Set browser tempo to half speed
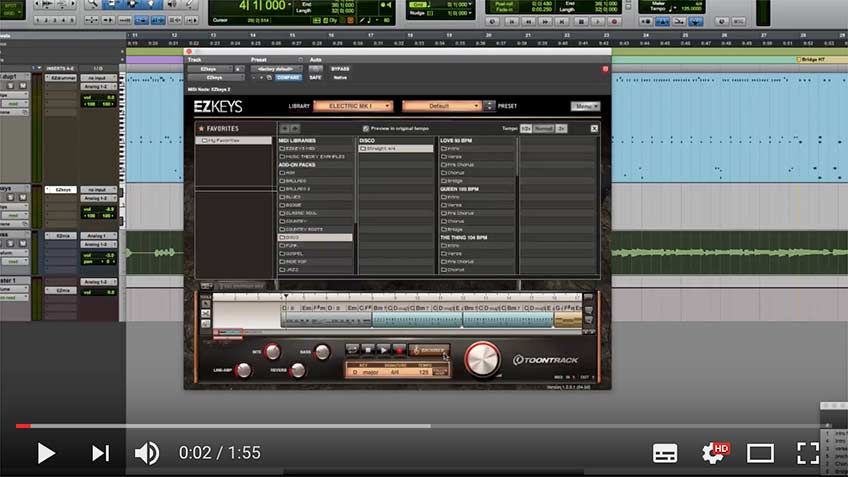 click(x=526, y=129)
